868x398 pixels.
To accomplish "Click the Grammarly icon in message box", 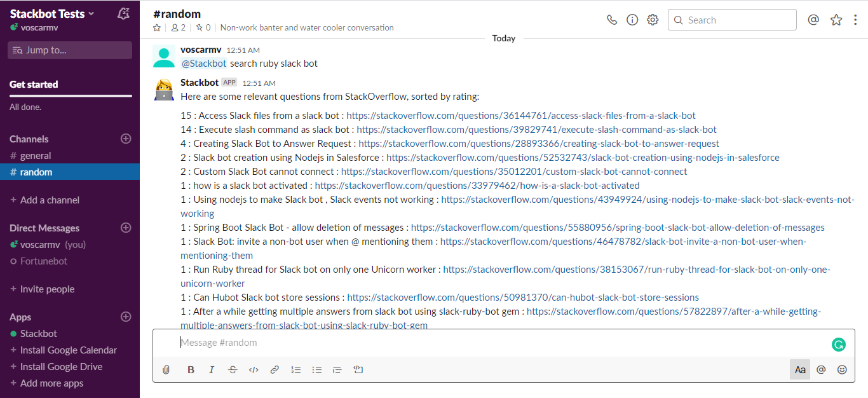I will [x=839, y=345].
